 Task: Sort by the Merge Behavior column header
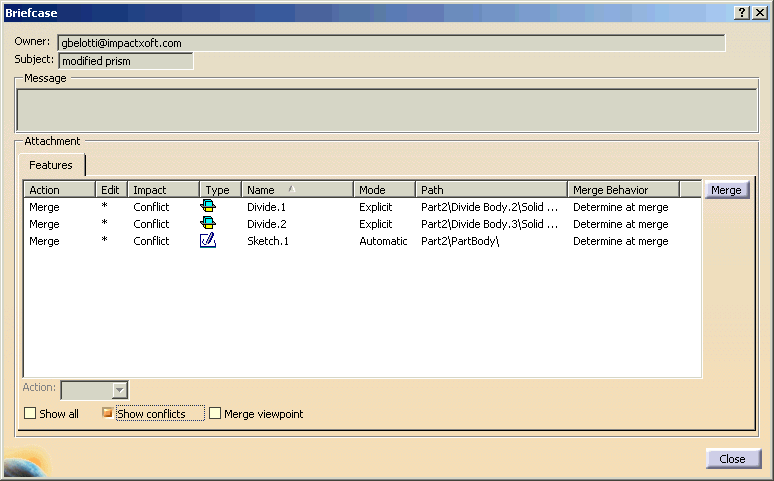pos(623,190)
